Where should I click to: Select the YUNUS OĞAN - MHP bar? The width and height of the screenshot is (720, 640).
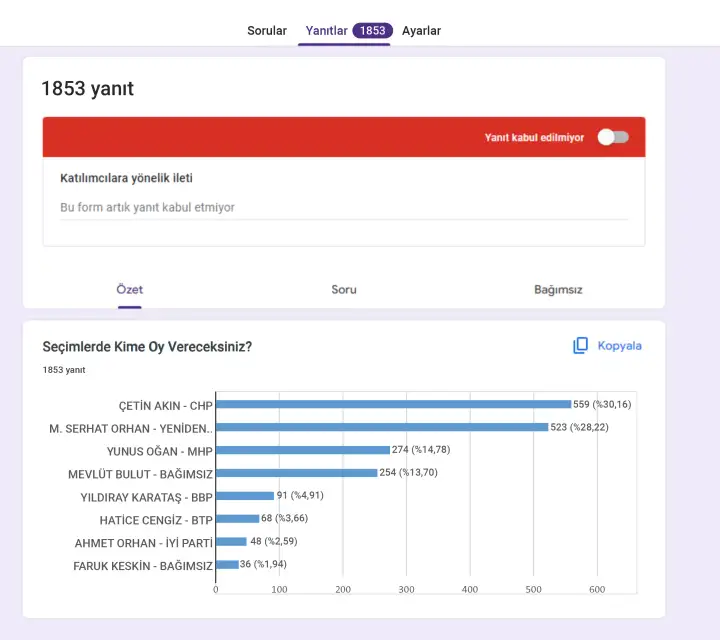tap(302, 450)
